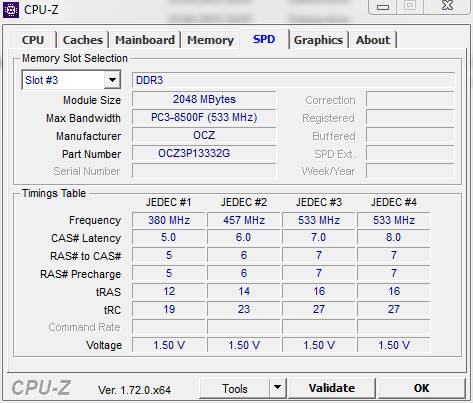Screen dimensions: 473x403
Task: Select the PC3-8500F (533 MHz) bandwidth value
Action: [204, 117]
